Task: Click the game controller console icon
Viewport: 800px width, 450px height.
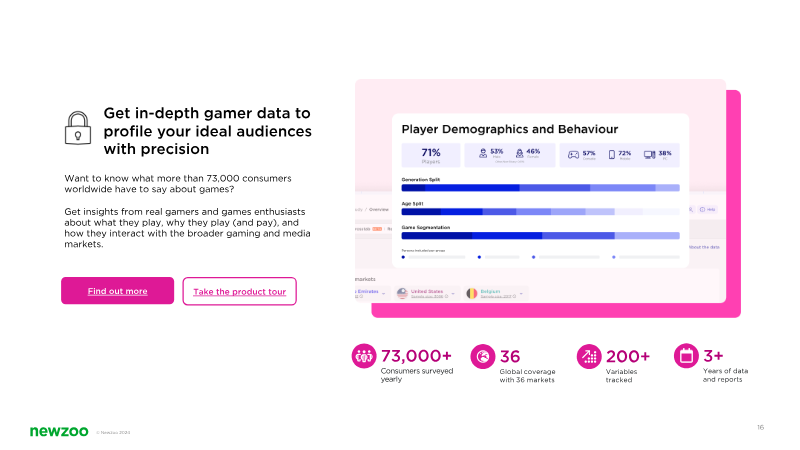Action: tap(573, 155)
